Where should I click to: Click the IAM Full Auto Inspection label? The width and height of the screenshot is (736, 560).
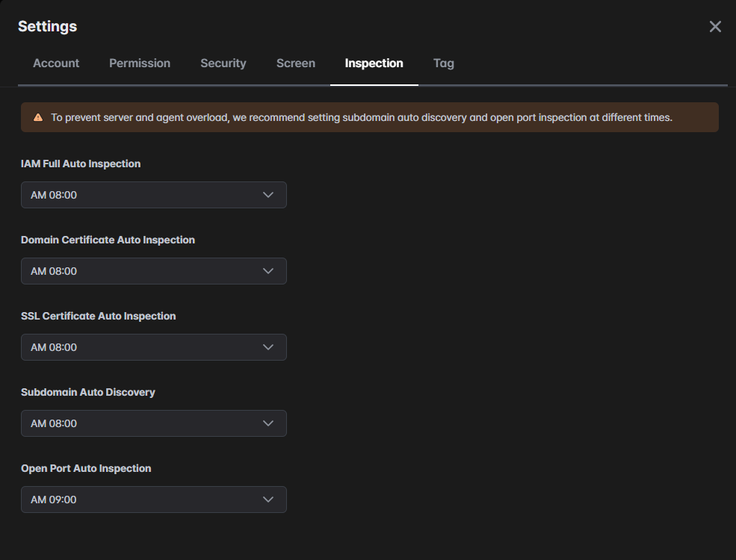[x=81, y=164]
